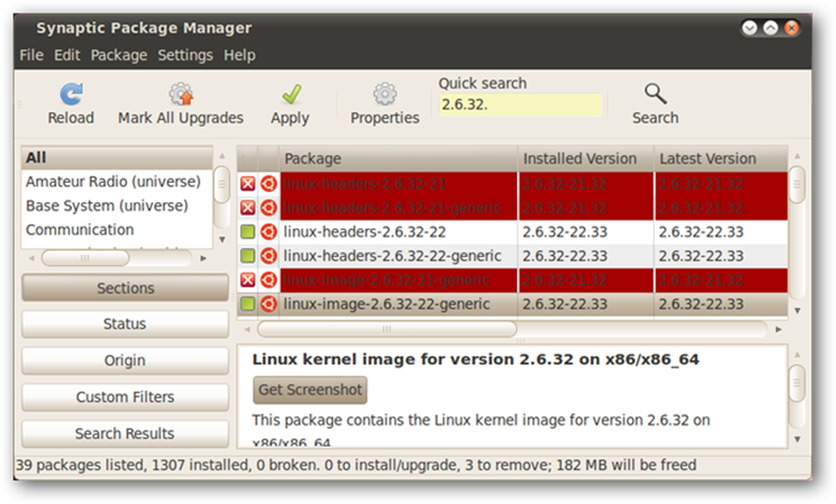Click the Get Screenshot button
The height and width of the screenshot is (504, 836).
click(x=310, y=390)
